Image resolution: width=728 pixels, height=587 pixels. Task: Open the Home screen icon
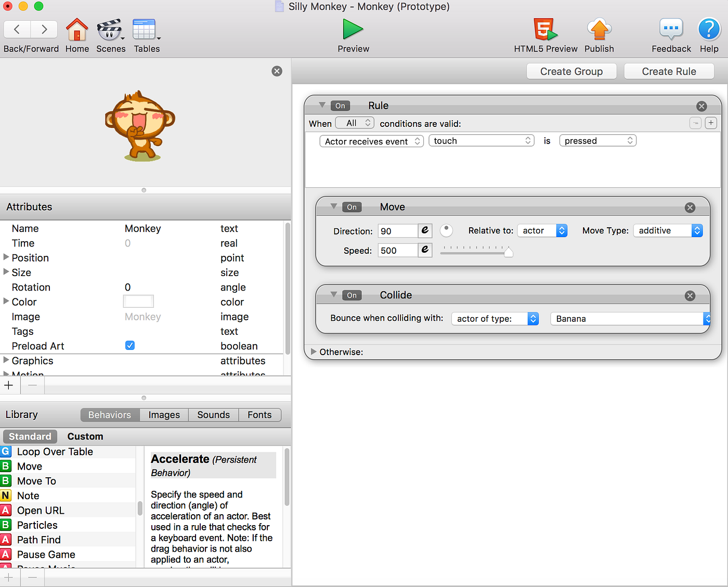(x=77, y=30)
